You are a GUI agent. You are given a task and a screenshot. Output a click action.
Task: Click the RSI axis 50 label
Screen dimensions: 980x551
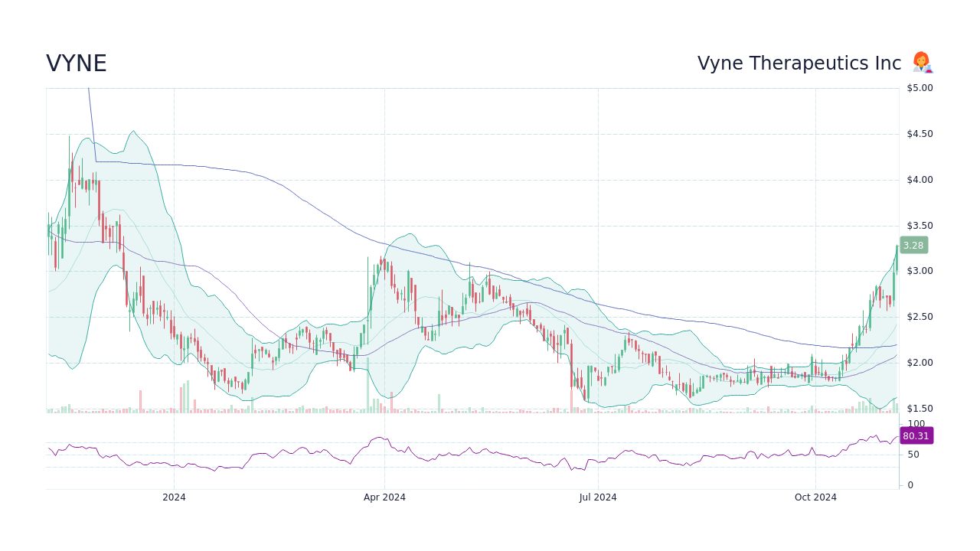(913, 455)
